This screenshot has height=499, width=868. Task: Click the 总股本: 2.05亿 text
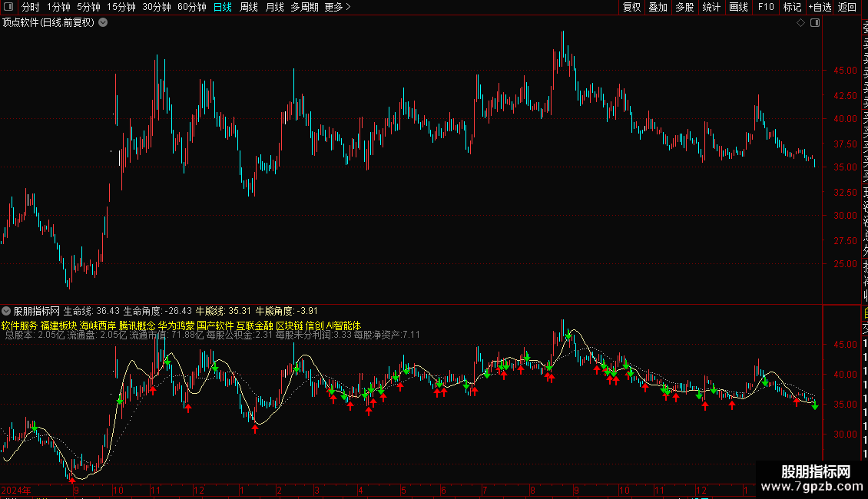click(x=35, y=335)
